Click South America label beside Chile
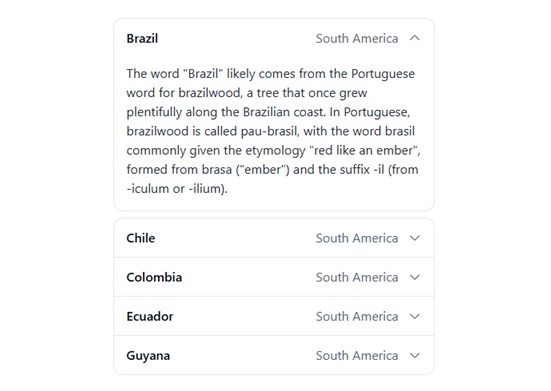Image resolution: width=551 pixels, height=391 pixels. tap(357, 238)
